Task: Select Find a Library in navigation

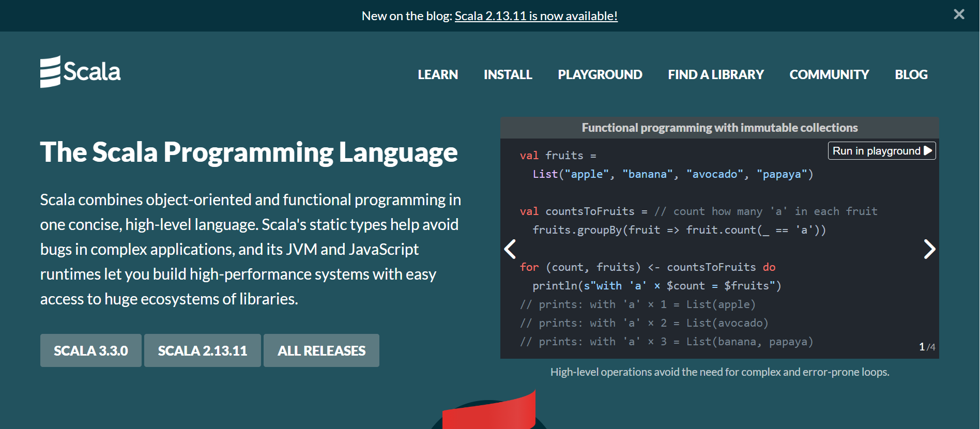Action: (x=716, y=74)
